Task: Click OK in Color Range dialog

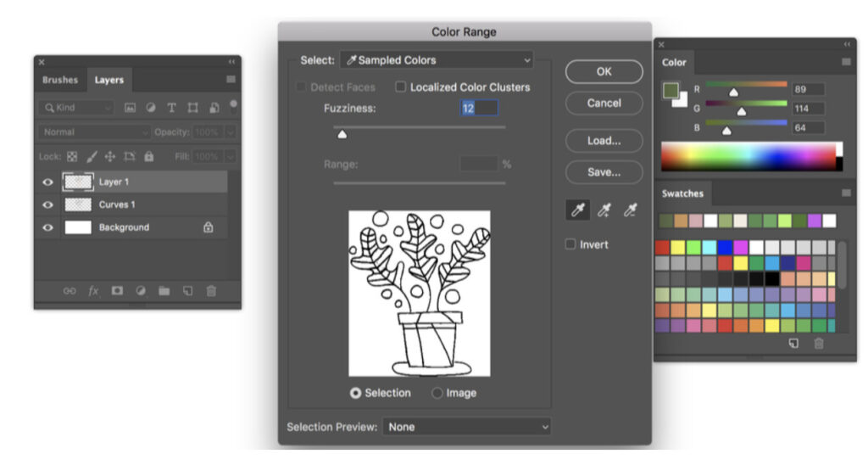Action: click(x=604, y=71)
